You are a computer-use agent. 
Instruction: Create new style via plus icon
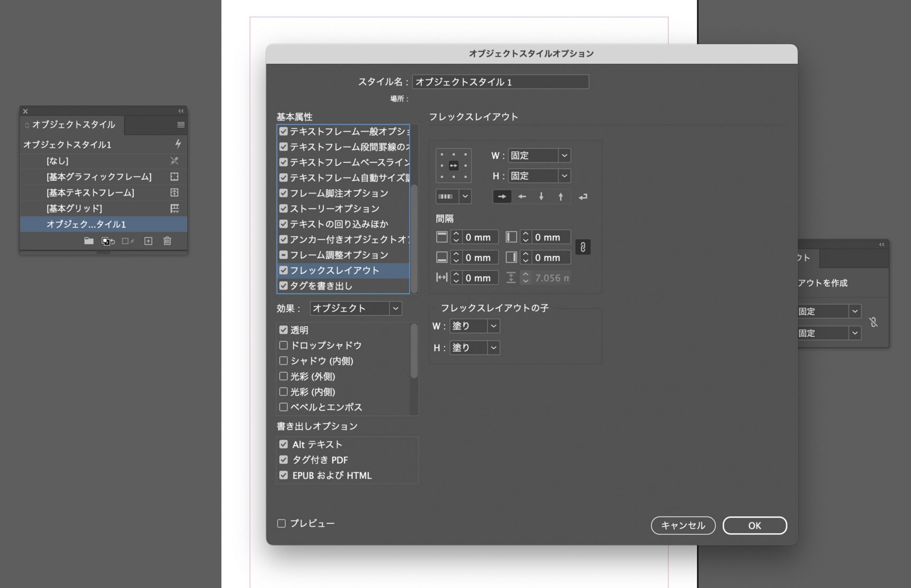[x=149, y=241]
